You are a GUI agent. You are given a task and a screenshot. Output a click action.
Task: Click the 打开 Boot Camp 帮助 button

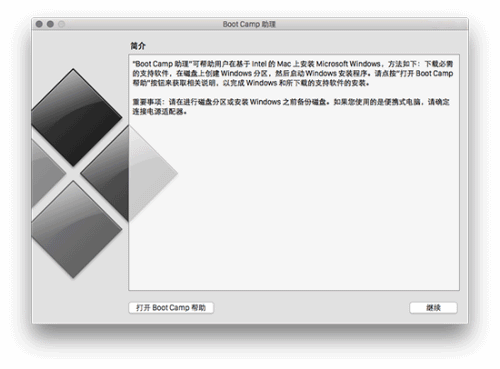[171, 308]
